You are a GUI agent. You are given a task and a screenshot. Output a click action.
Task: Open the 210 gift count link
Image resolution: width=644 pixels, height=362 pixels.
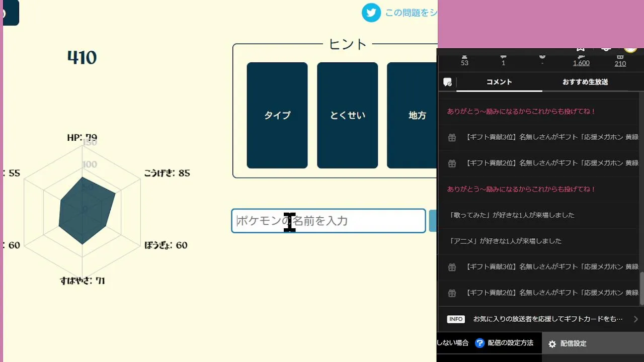[x=620, y=63]
